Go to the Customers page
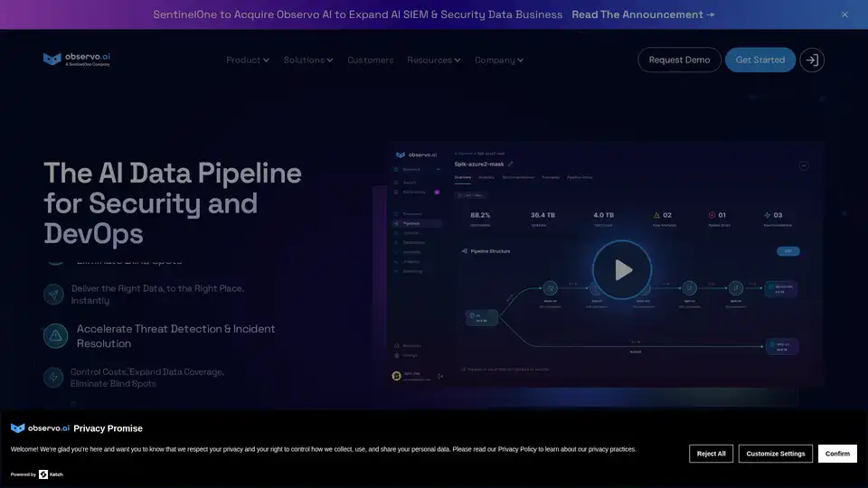This screenshot has height=488, width=868. (370, 61)
